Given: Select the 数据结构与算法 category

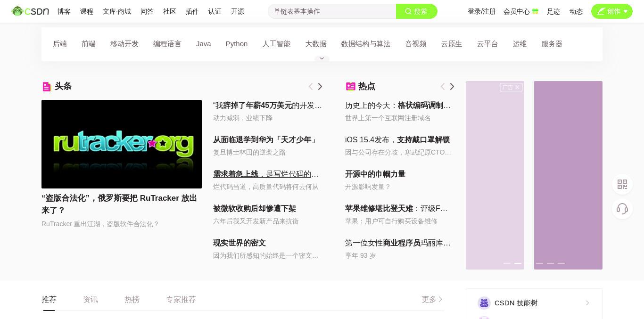Looking at the screenshot, I should coord(366,44).
